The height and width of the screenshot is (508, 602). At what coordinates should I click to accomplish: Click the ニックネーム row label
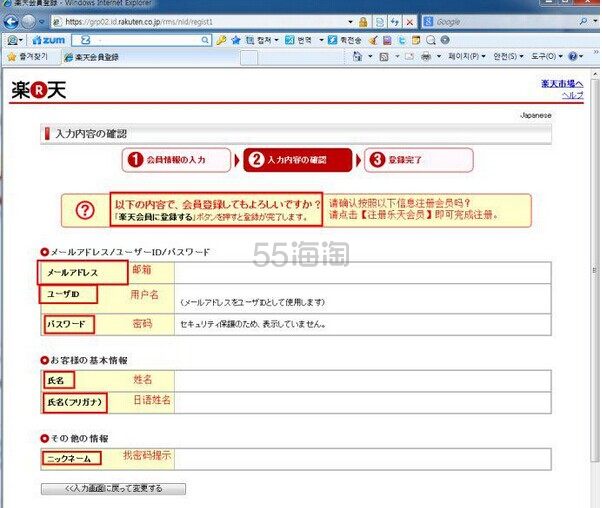point(69,459)
